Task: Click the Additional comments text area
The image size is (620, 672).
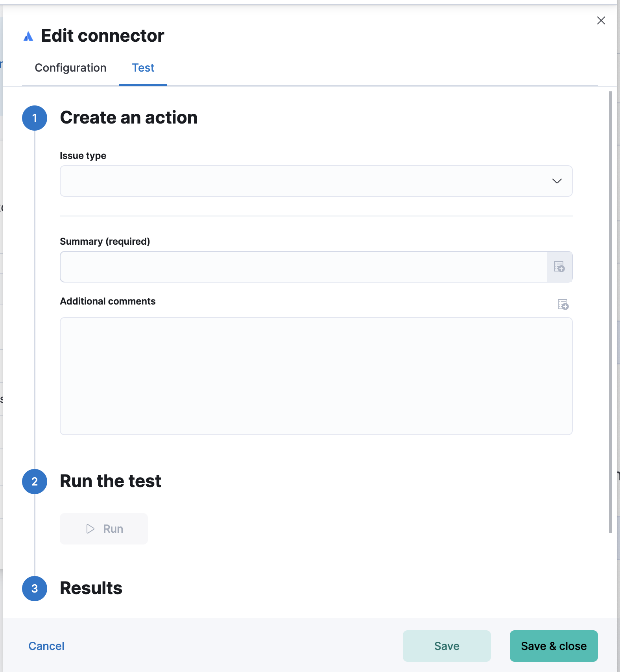Action: coord(316,376)
